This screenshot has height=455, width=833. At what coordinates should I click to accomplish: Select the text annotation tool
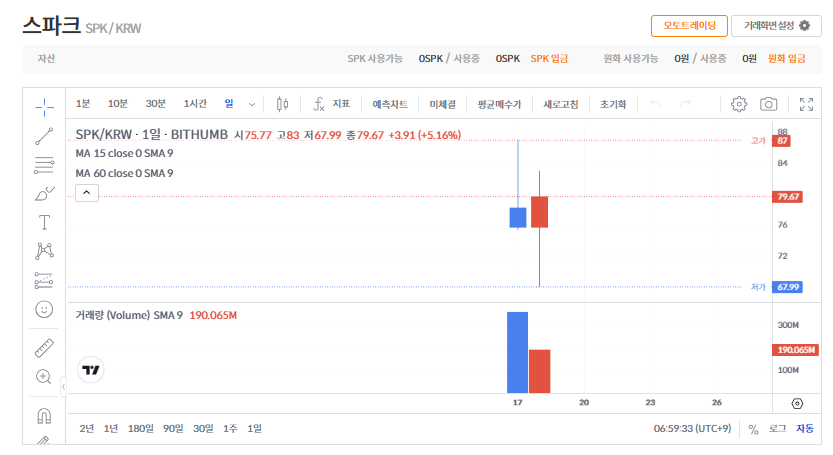click(x=44, y=222)
